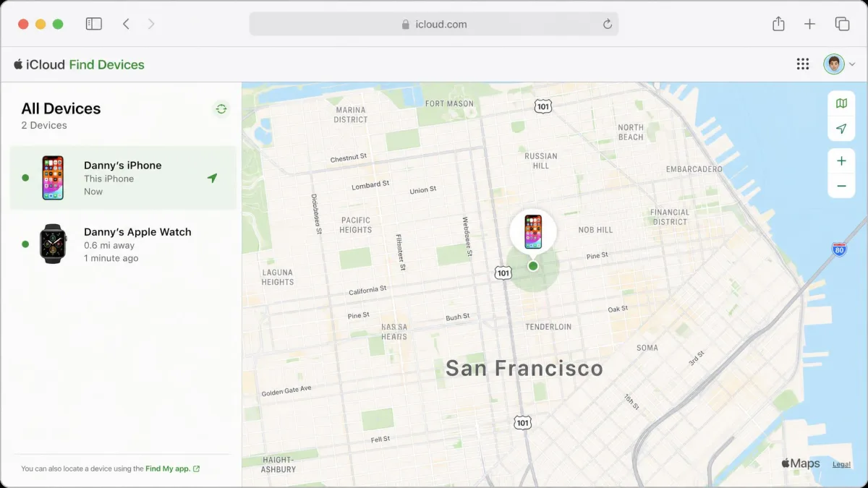Open the Find My app link

[x=172, y=468]
